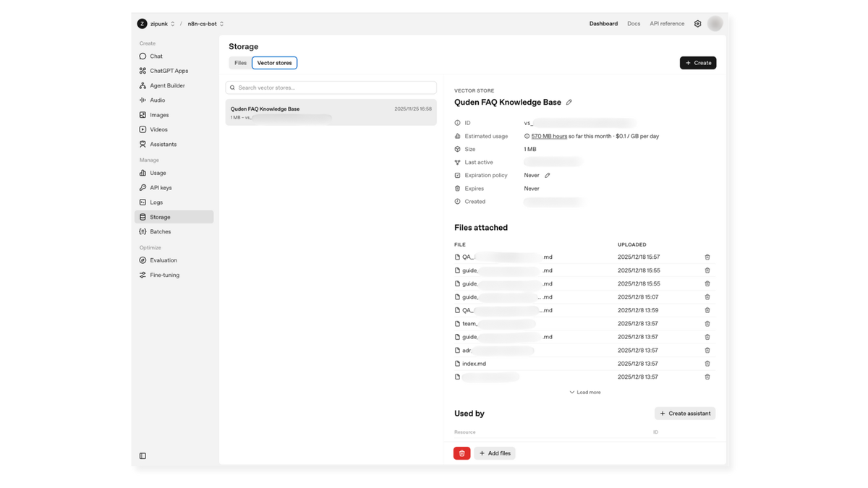Open Audio section icon
The height and width of the screenshot is (488, 868).
[x=142, y=100]
